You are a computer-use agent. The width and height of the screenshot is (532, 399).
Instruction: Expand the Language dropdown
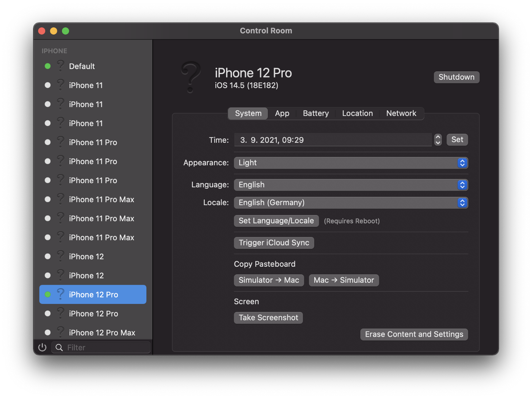[x=350, y=185]
